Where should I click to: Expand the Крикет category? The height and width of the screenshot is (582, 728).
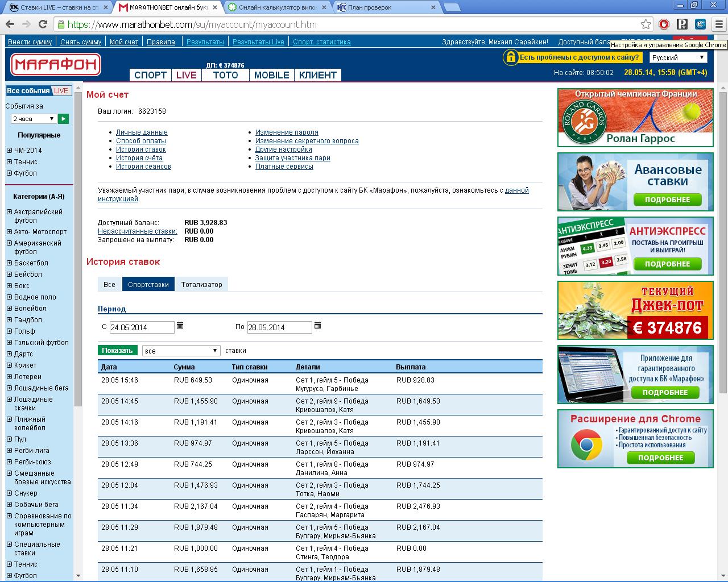point(9,365)
